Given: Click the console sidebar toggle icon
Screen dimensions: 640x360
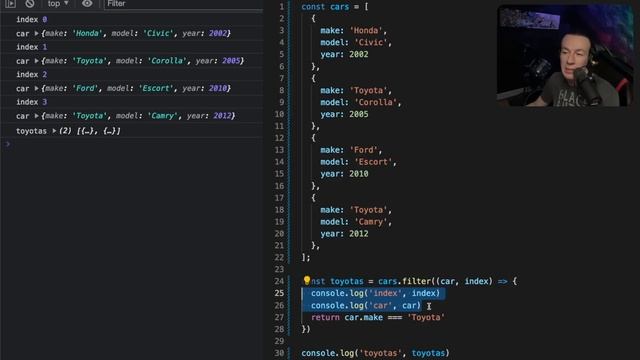Looking at the screenshot, I should coord(10,4).
